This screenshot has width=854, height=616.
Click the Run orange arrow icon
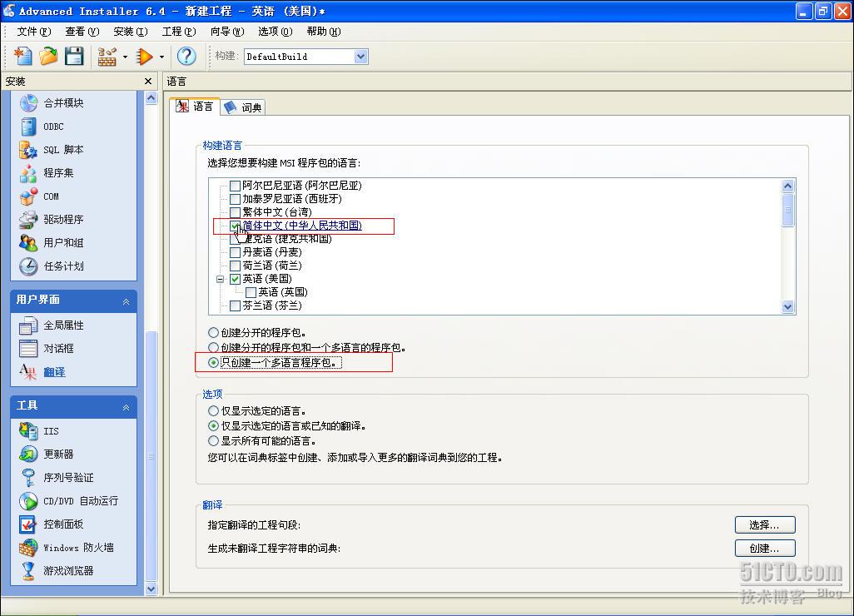coord(144,56)
